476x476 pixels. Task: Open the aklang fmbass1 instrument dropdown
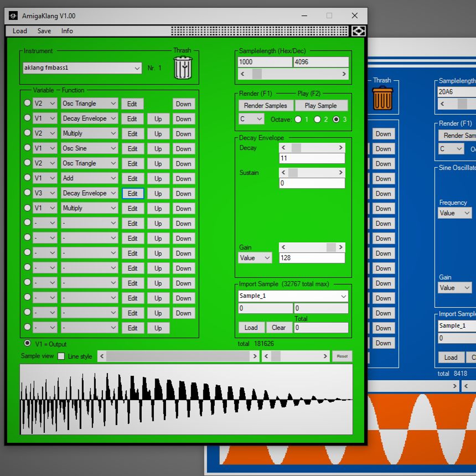(137, 68)
